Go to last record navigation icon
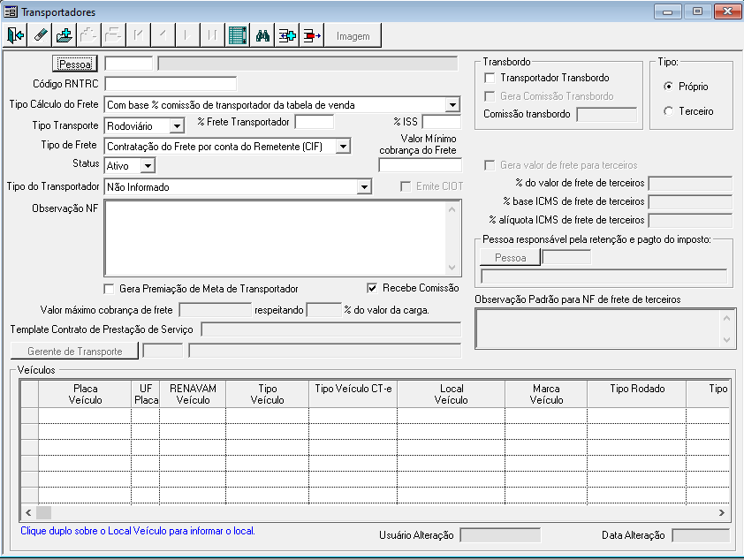The width and height of the screenshot is (744, 560). pyautogui.click(x=212, y=35)
